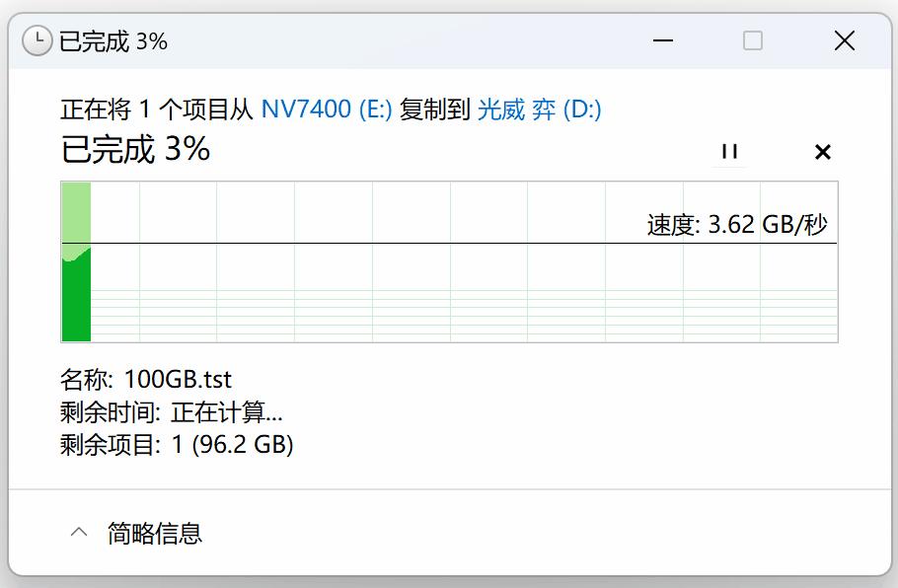
Task: Open the source drive NV7400 (E:) link
Action: [327, 110]
